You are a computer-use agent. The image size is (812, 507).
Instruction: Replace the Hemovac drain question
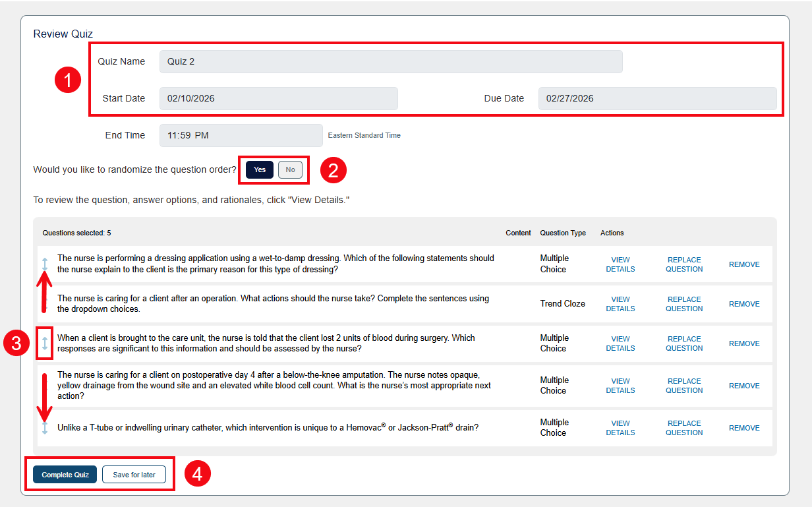click(683, 427)
